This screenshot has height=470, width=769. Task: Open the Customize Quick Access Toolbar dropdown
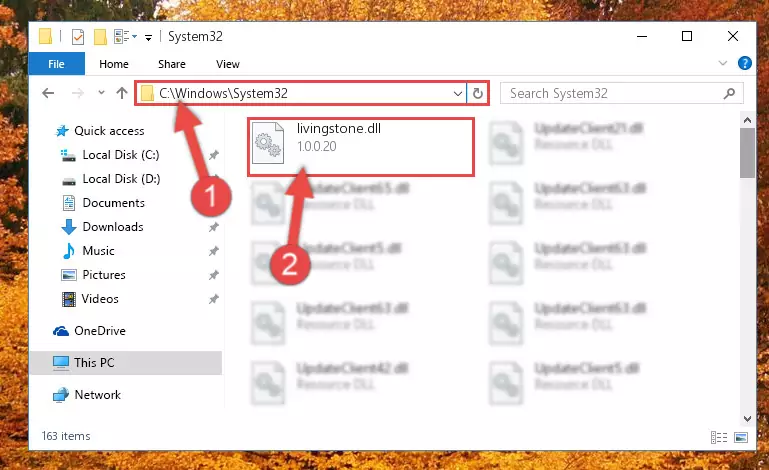[148, 37]
